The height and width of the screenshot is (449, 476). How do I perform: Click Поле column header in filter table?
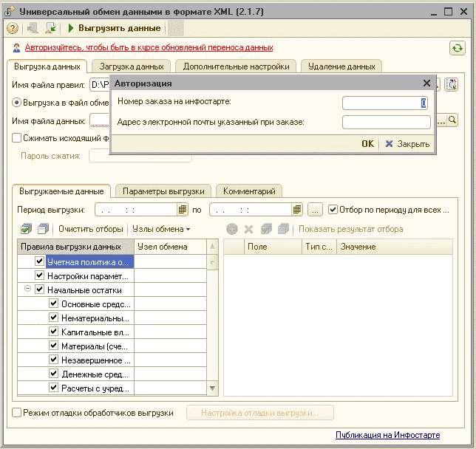pos(273,247)
